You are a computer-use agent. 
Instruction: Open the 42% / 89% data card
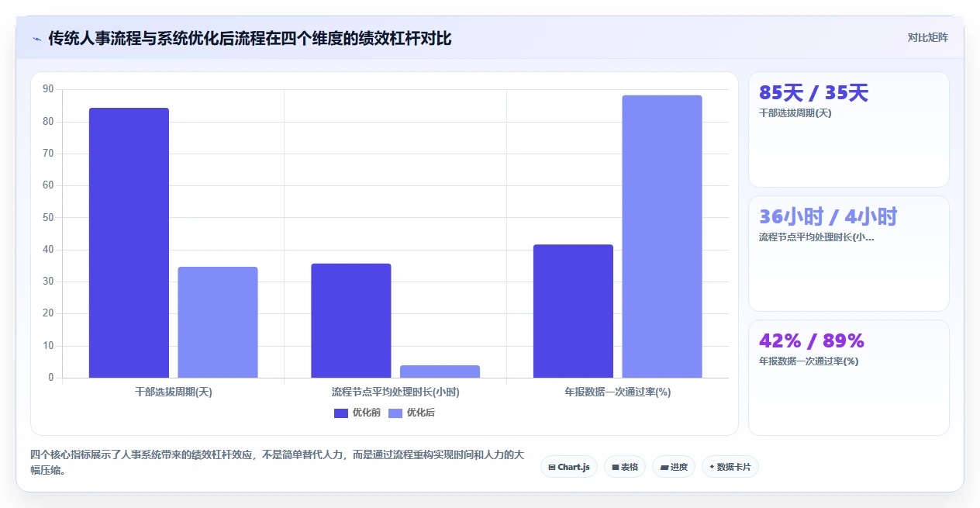[849, 378]
